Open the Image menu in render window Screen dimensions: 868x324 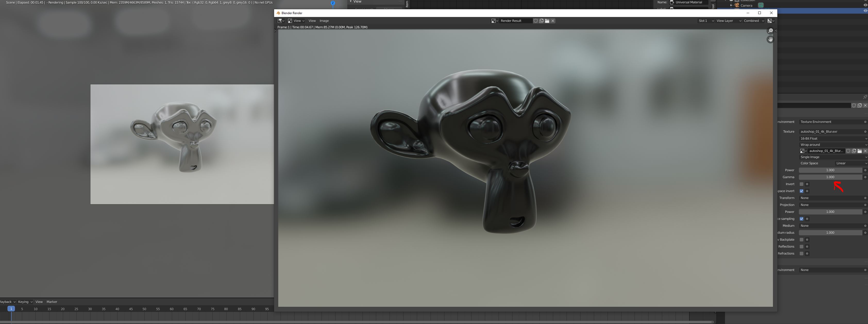click(x=324, y=21)
